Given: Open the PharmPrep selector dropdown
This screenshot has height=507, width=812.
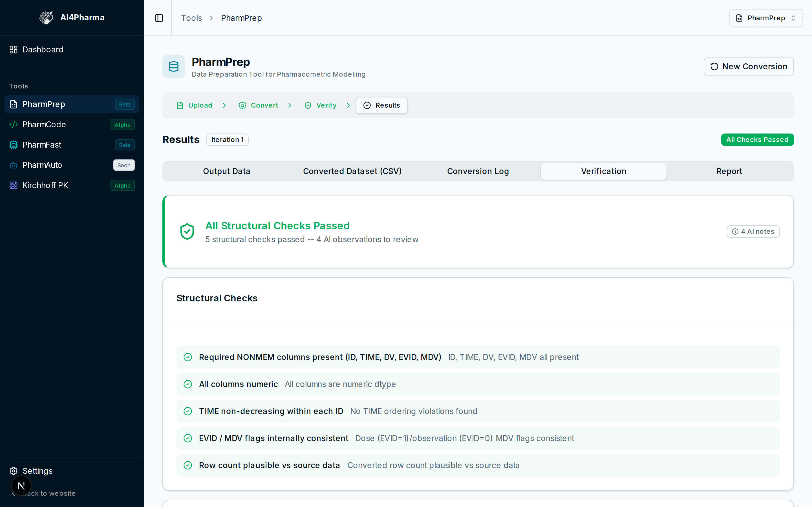Looking at the screenshot, I should click(x=766, y=18).
